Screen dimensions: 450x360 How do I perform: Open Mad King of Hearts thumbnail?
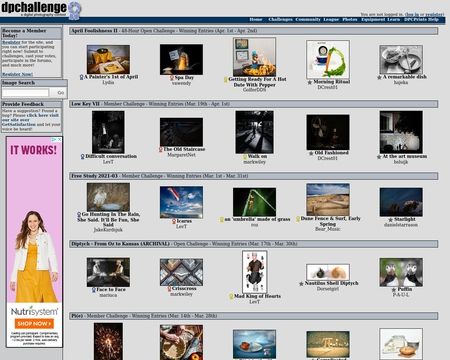[254, 272]
